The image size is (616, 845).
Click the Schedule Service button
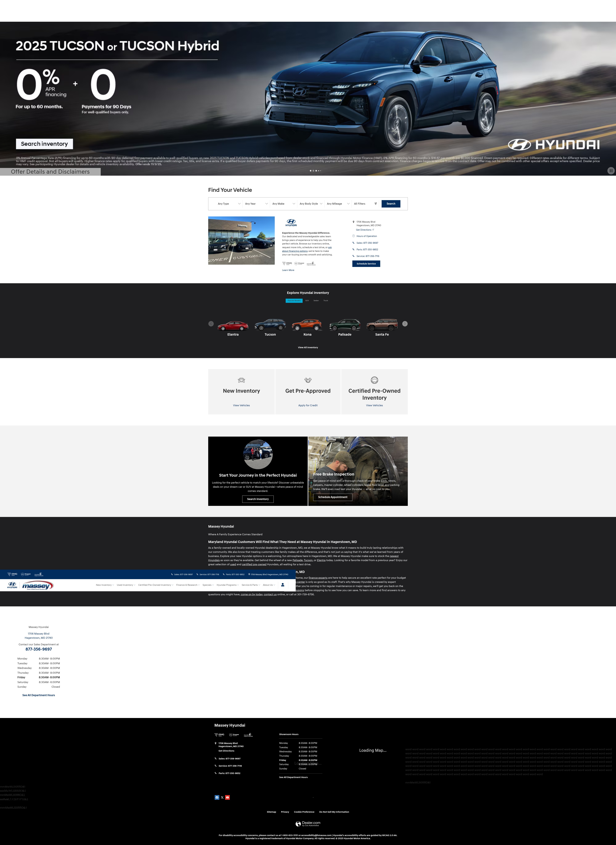point(366,264)
